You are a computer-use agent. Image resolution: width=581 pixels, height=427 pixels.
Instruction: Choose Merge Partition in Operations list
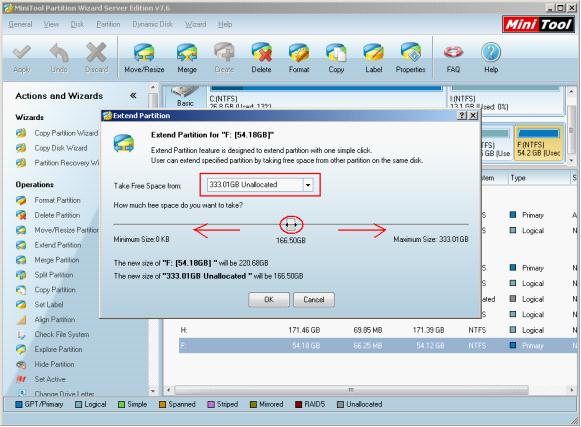[x=48, y=260]
